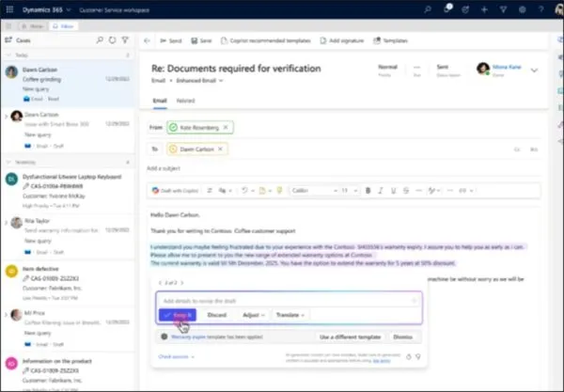Apply strikethrough formatting

point(406,191)
